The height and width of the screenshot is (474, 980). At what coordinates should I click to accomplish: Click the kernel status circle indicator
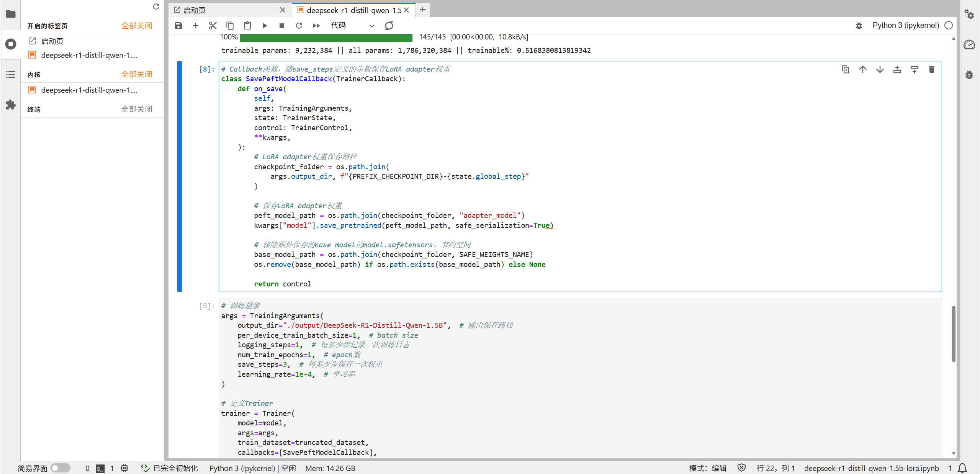[x=948, y=26]
